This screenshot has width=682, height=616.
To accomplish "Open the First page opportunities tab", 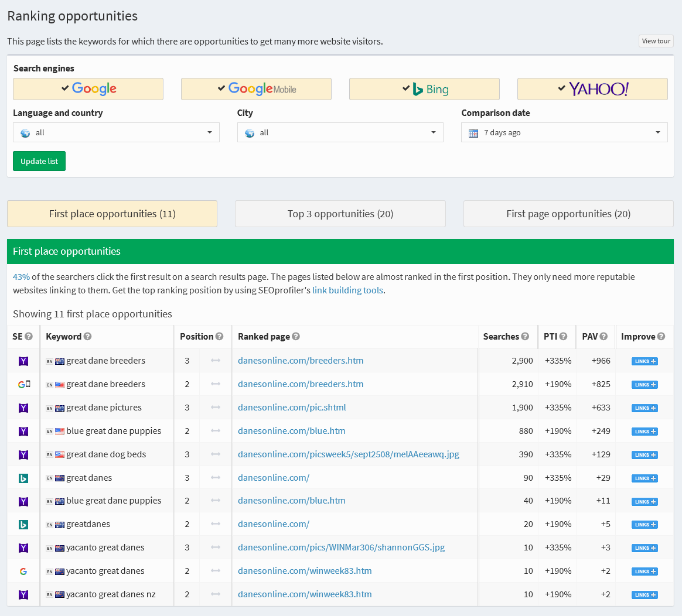I will tap(568, 214).
